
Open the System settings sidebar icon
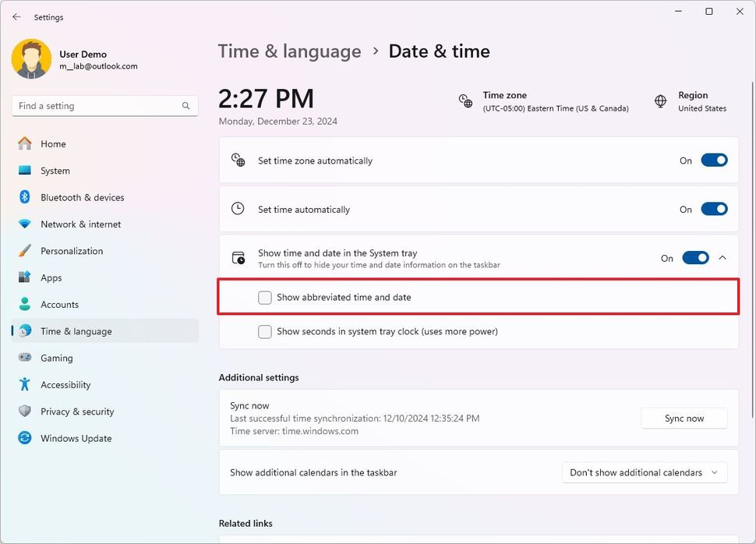point(24,171)
